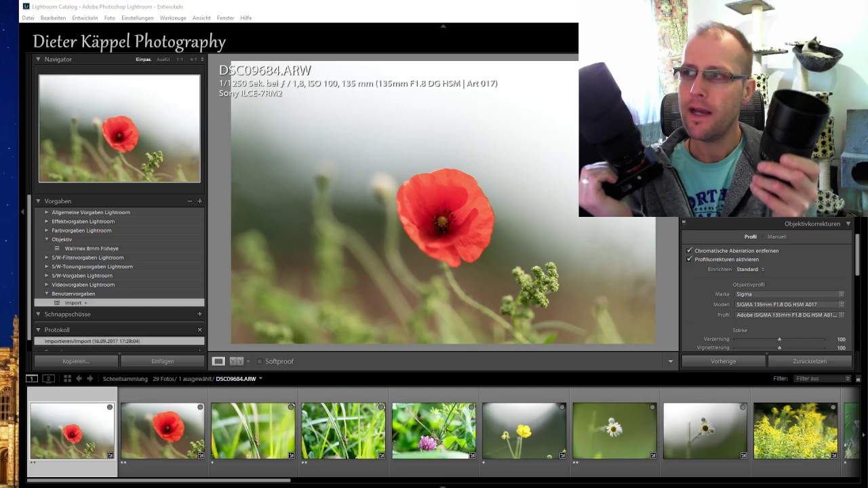Expand Allgemeine Vorgaben Lightroom folder

point(47,212)
